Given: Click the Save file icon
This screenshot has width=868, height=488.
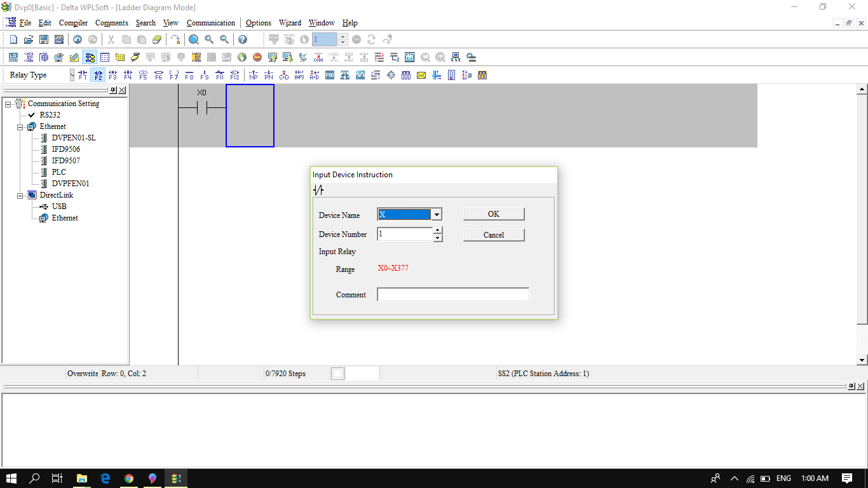Looking at the screenshot, I should (43, 39).
